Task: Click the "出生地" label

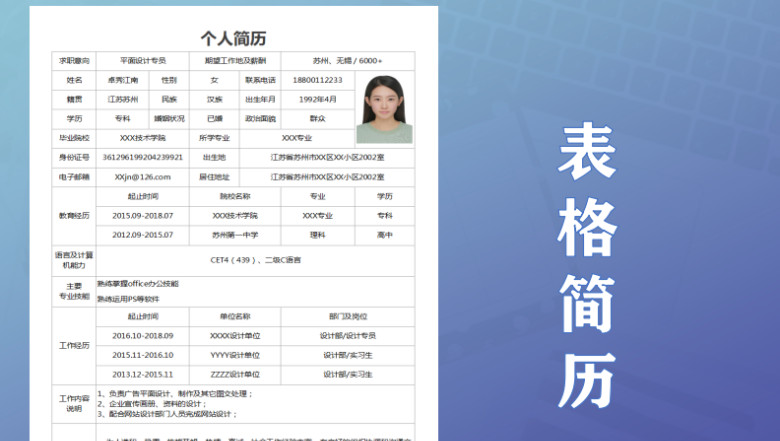Action: coord(214,157)
